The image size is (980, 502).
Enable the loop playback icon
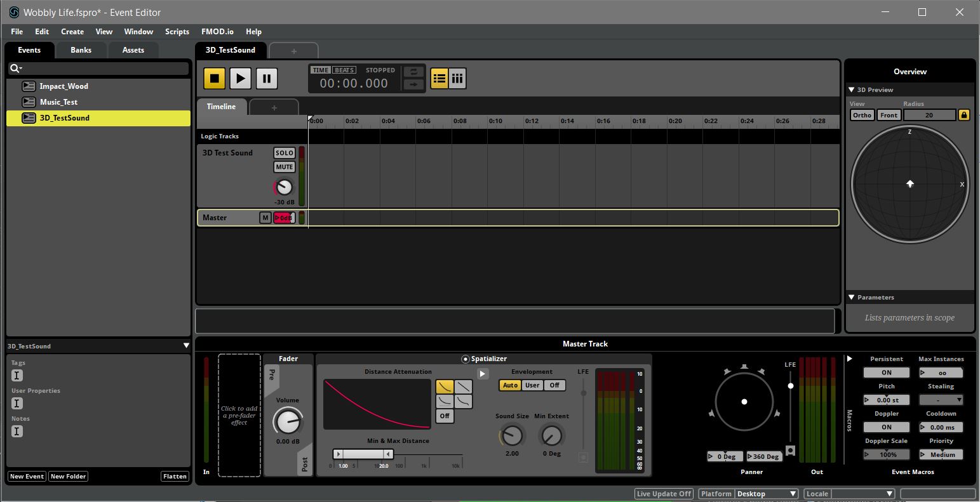[x=413, y=73]
